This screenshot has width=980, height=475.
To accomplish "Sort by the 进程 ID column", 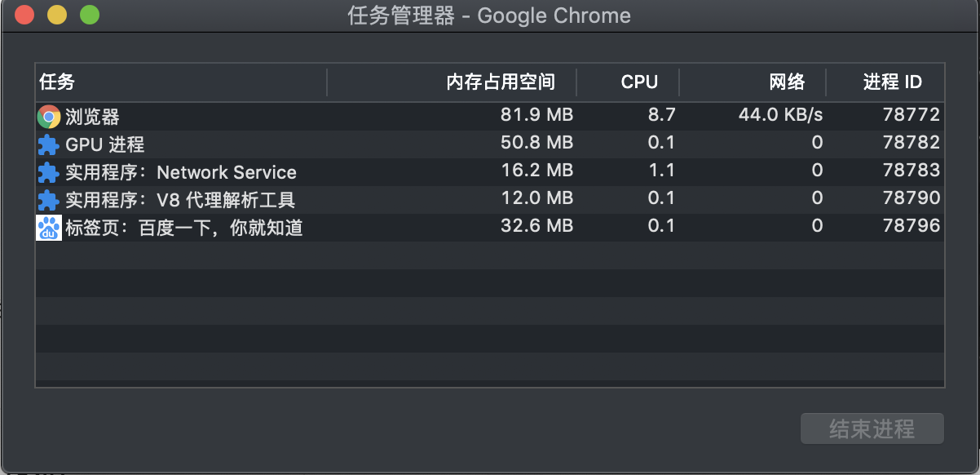I will coord(892,82).
